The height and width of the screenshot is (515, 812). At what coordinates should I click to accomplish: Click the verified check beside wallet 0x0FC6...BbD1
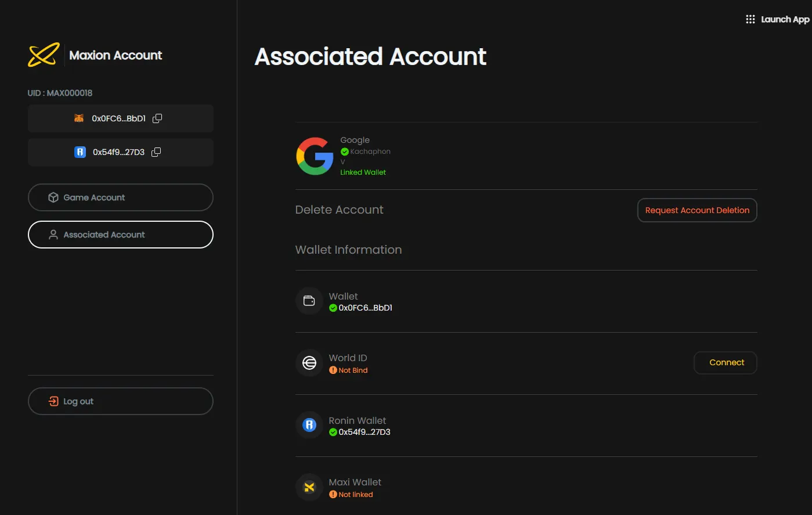click(333, 308)
